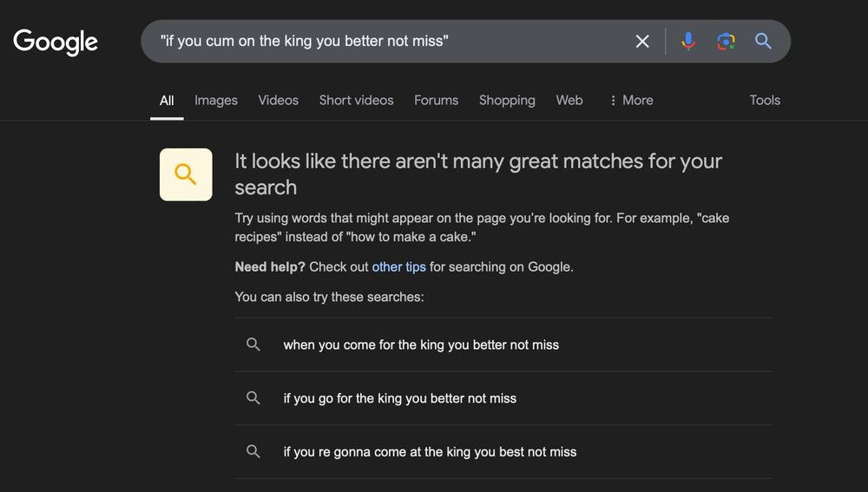Screen dimensions: 868x492
Task: Open Google Lens image search icon
Action: tap(726, 41)
